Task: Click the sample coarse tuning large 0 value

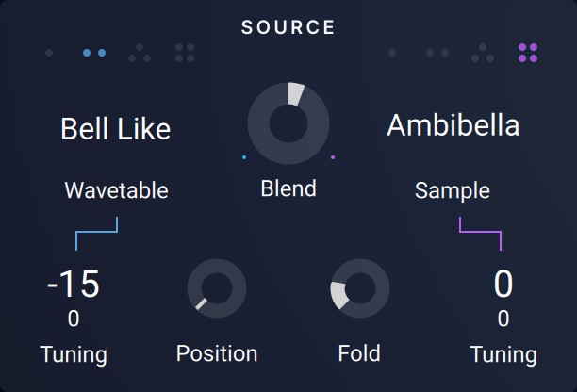Action: pyautogui.click(x=503, y=284)
